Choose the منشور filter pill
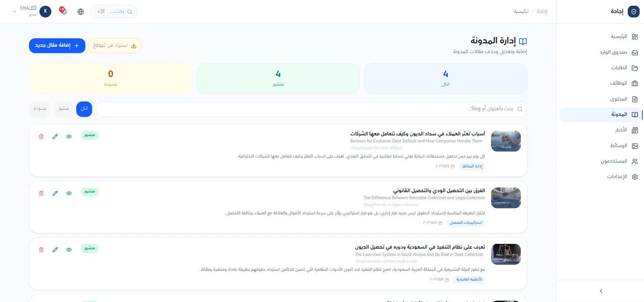Screen dimensions: 644x302 tap(63, 109)
